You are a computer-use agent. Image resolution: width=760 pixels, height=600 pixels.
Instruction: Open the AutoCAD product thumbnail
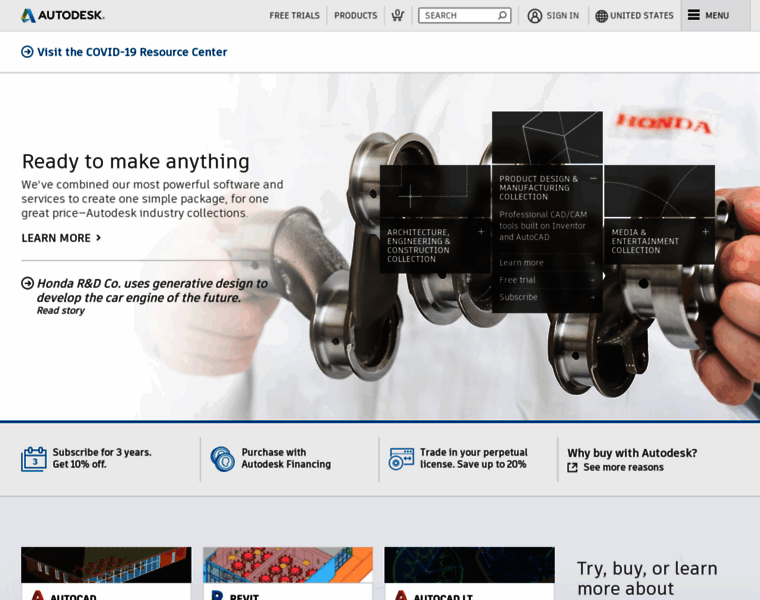click(x=106, y=565)
